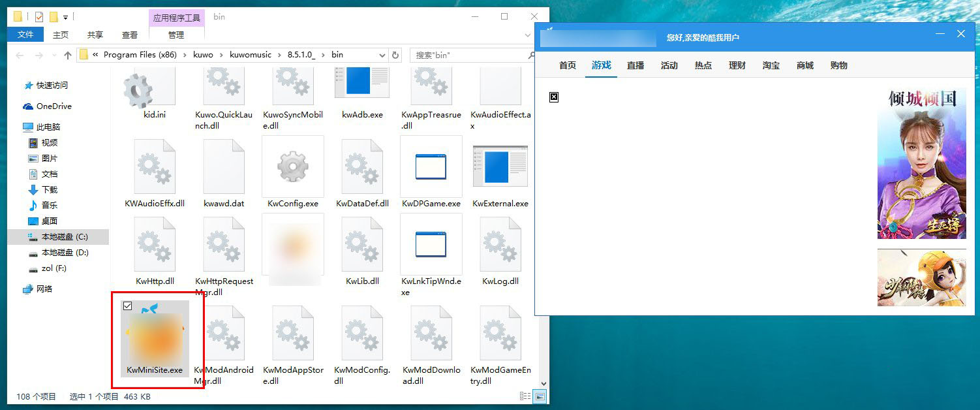The height and width of the screenshot is (410, 980).
Task: Click the KwLnkTipWnd.exe file icon
Action: point(431,245)
